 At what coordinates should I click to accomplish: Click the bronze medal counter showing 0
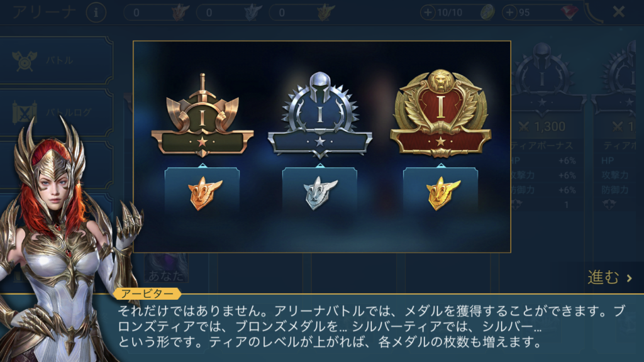tap(157, 13)
